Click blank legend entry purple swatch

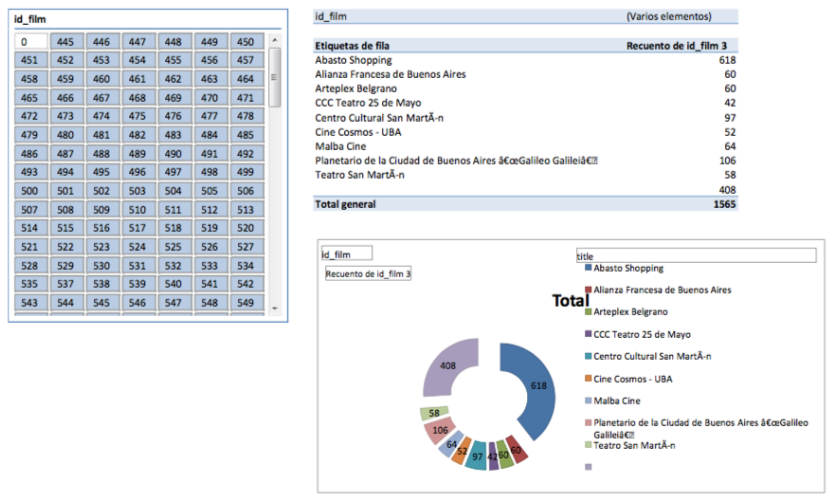588,467
